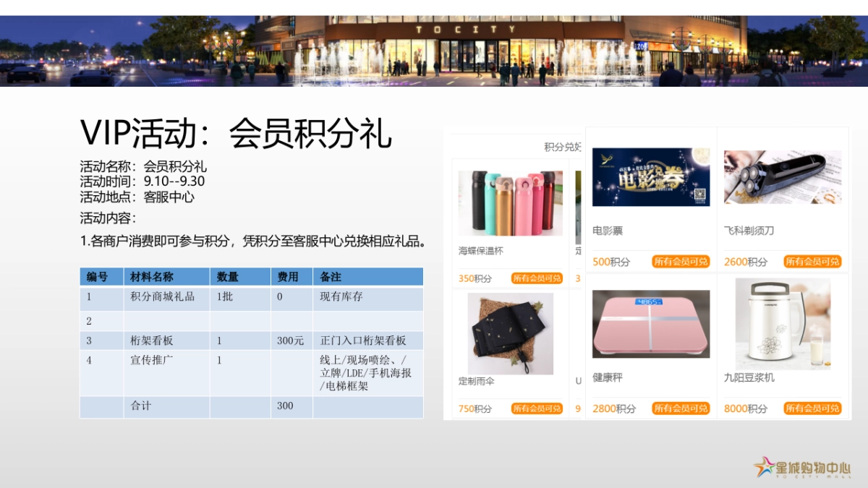
Task: Open the 电影票 movie ticket image
Action: pos(649,176)
